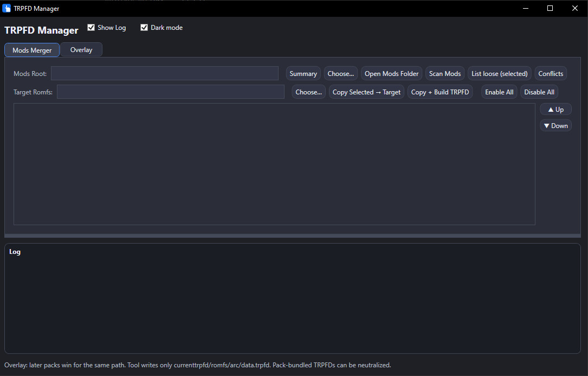Disable the Dark mode checkbox
Image resolution: width=588 pixels, height=376 pixels.
pos(144,28)
